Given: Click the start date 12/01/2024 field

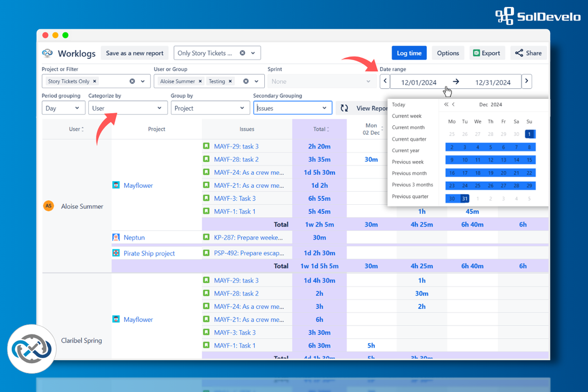Looking at the screenshot, I should pyautogui.click(x=418, y=82).
